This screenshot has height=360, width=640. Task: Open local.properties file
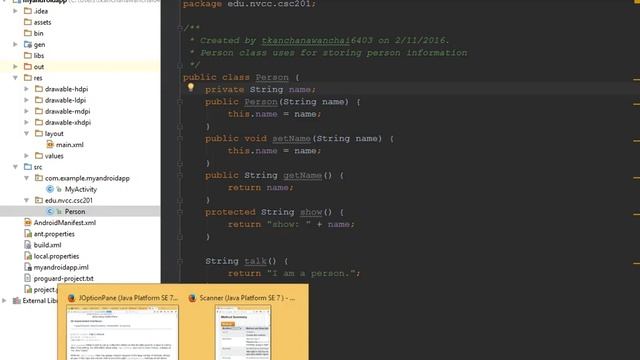[56, 256]
